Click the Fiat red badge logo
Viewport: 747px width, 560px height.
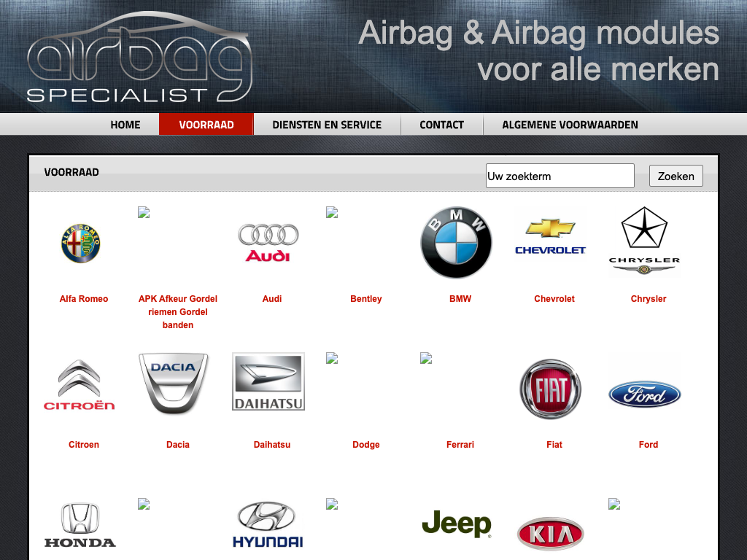(551, 389)
